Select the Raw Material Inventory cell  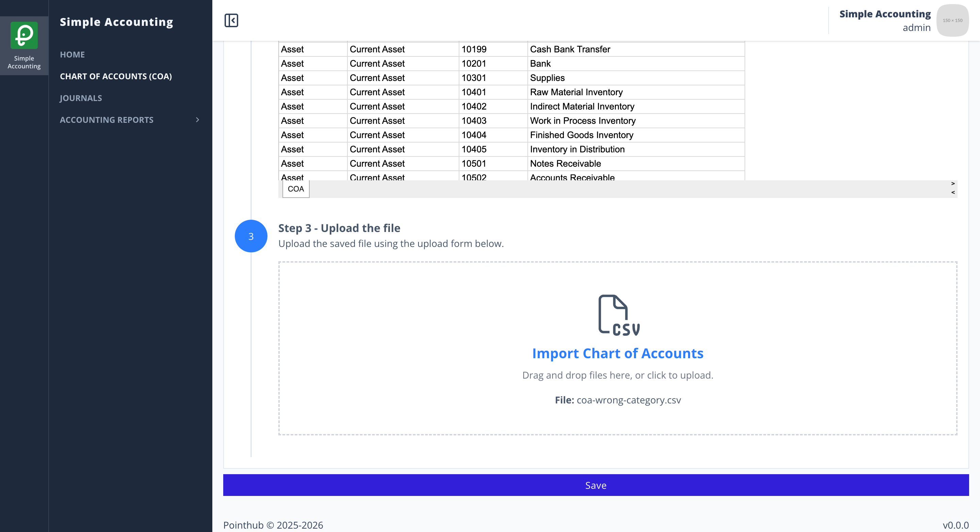tap(636, 92)
